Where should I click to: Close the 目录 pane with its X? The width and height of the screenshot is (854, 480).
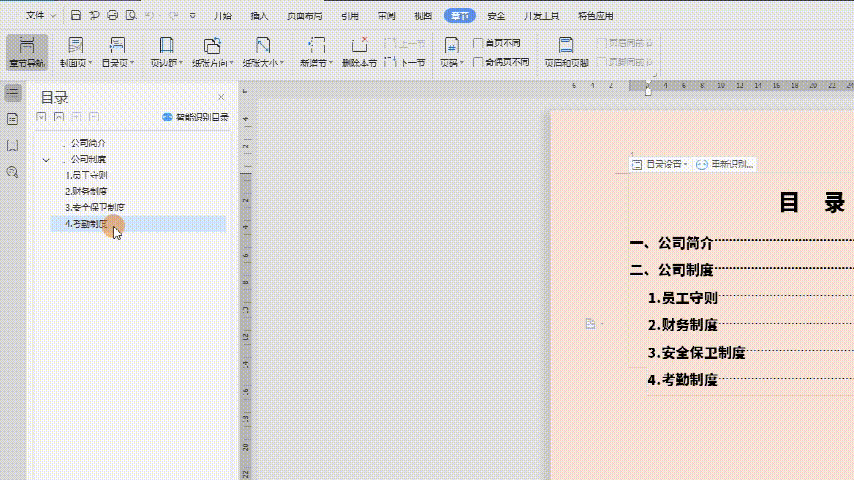click(x=221, y=97)
